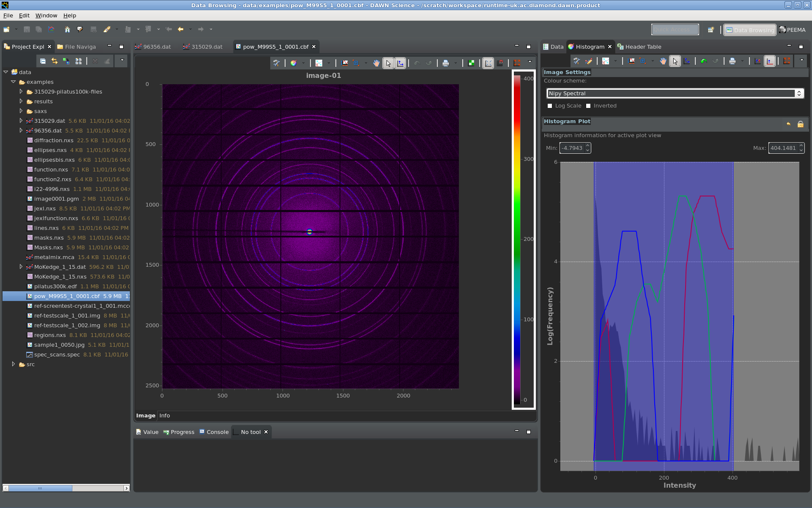This screenshot has width=812, height=508.
Task: Select pan hand tool in histogram toolbar
Action: [663, 61]
